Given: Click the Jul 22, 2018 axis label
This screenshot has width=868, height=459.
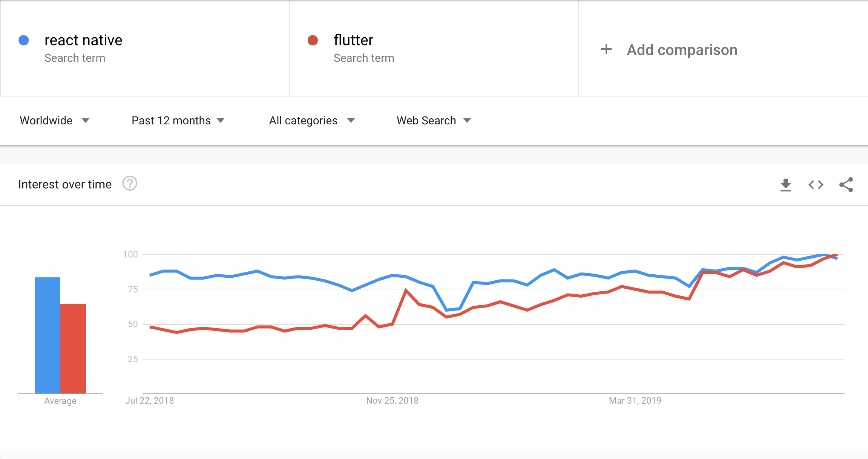Looking at the screenshot, I should pos(149,401).
